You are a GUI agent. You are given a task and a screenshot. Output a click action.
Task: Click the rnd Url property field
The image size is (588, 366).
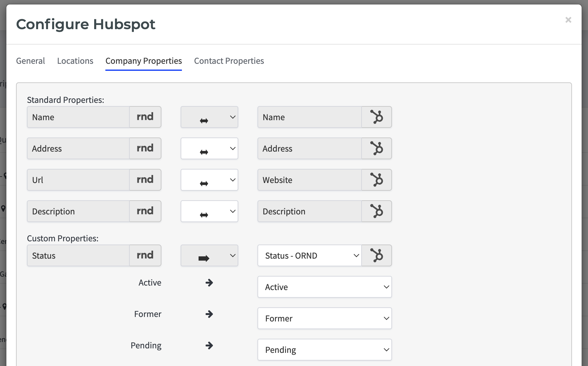point(78,180)
